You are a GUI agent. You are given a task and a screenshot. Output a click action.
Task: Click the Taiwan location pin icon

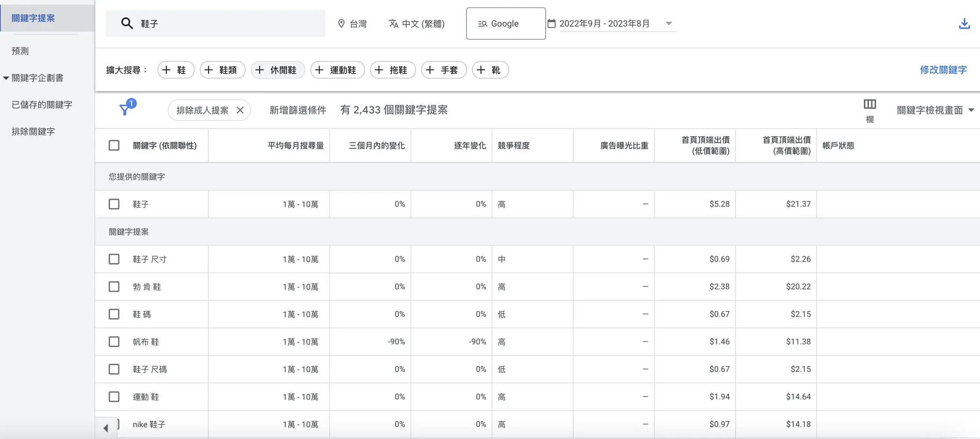(341, 23)
